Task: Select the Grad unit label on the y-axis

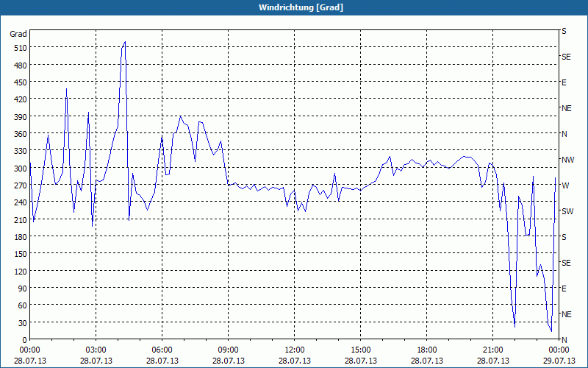Action: 18,34
